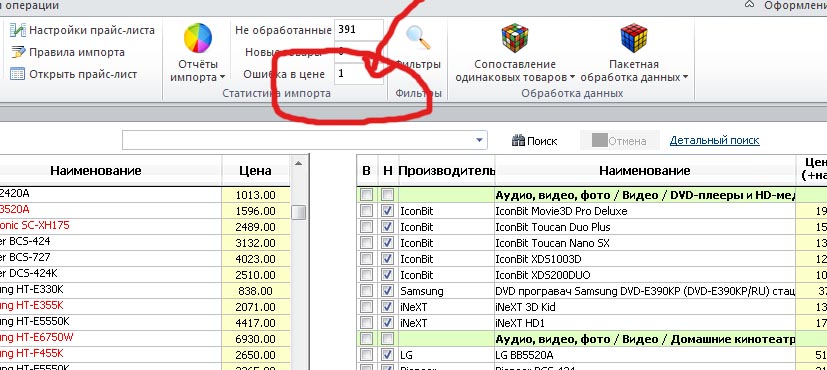Screen dimensions: 827x370
Task: Toggle Н checkbox for Samsung DVD-E390KP row
Action: click(x=388, y=291)
